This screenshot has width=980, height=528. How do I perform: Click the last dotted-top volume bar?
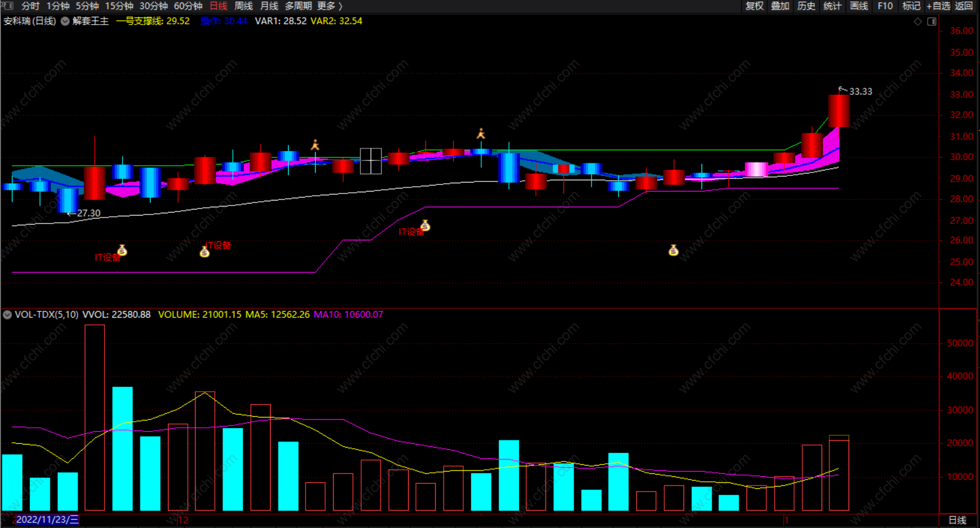click(x=839, y=473)
